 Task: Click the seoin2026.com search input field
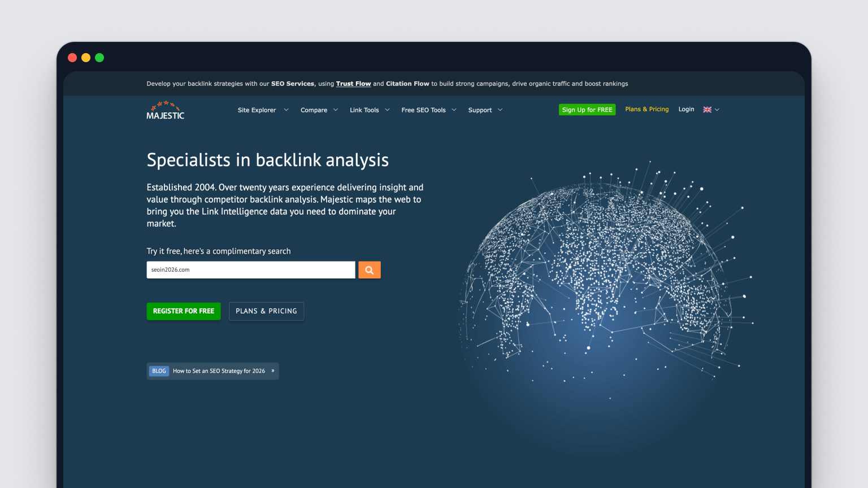tap(250, 269)
